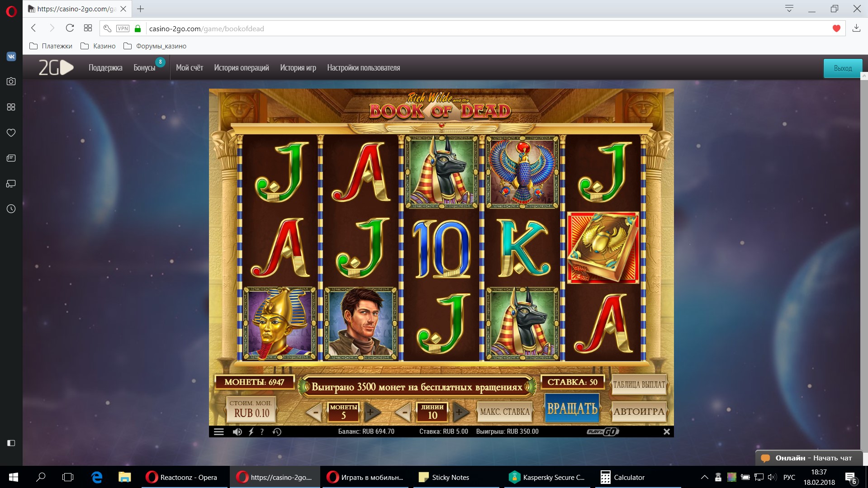Decrease the number of lines (ЛИНИИ)
This screenshot has height=488, width=868.
[x=403, y=412]
